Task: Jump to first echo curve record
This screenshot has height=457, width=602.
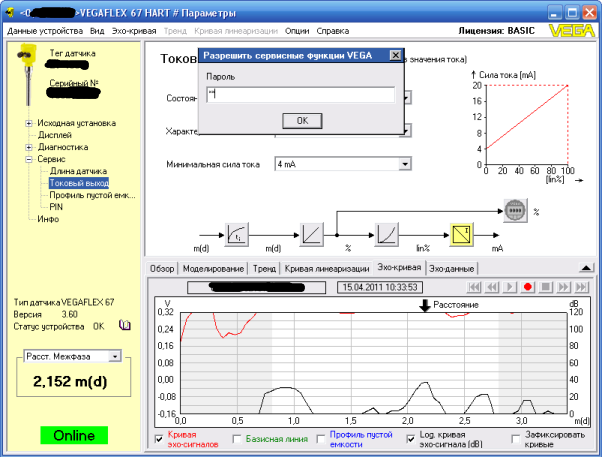Action: coord(475,287)
